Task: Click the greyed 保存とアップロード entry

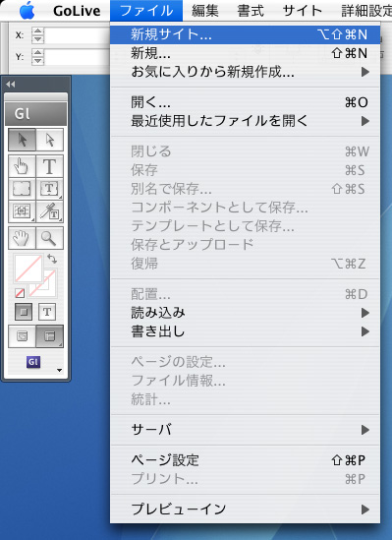Action: (x=245, y=245)
